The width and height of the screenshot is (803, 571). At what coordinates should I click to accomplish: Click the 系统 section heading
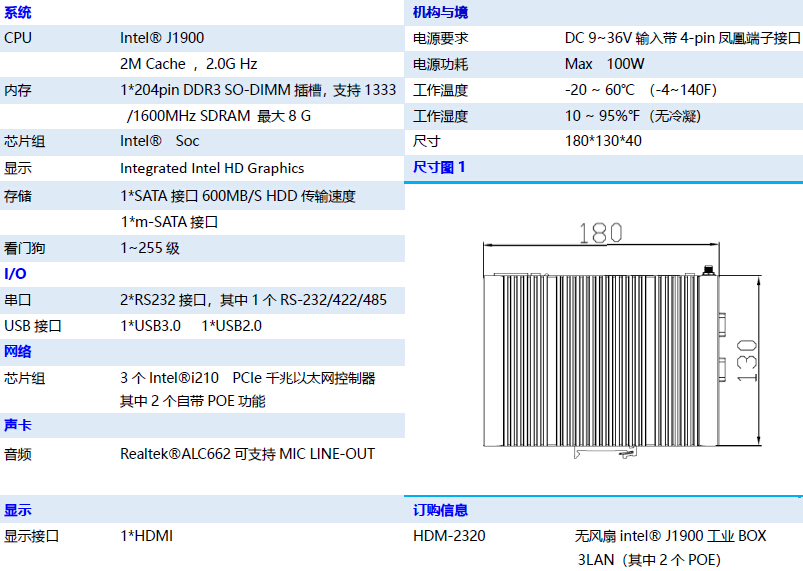[18, 12]
